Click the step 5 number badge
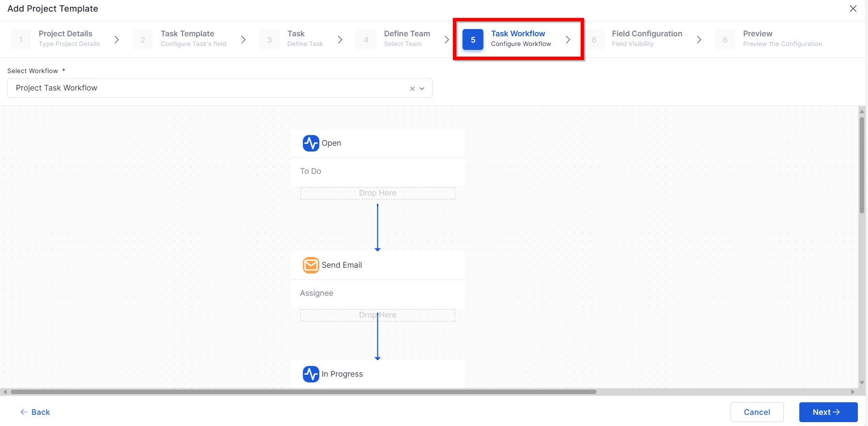 [x=473, y=40]
